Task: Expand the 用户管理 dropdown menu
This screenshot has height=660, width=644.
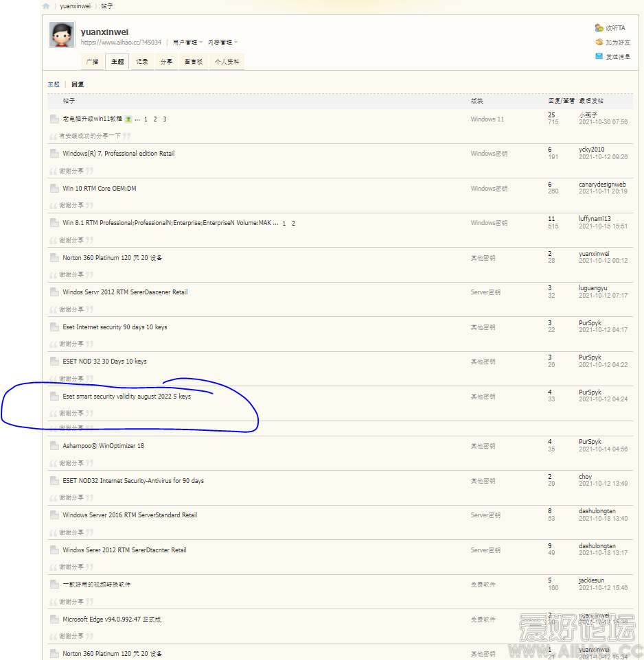Action: (187, 42)
